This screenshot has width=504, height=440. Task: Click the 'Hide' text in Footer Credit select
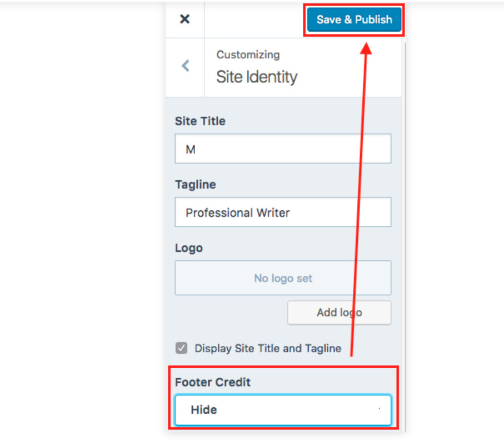tap(203, 410)
